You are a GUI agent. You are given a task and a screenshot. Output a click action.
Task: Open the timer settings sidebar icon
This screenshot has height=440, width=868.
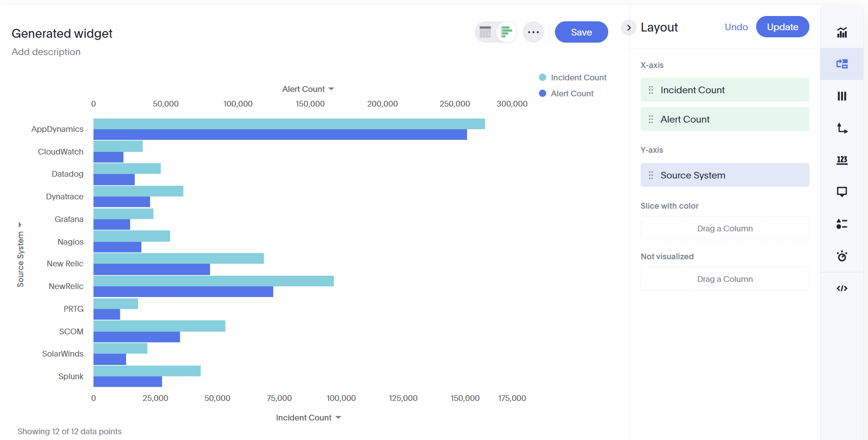click(x=842, y=256)
